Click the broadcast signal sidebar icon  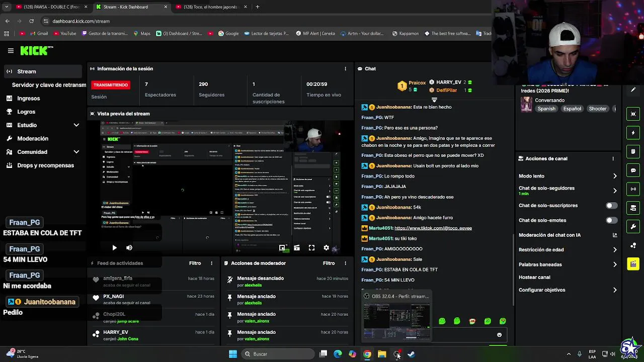point(633,189)
